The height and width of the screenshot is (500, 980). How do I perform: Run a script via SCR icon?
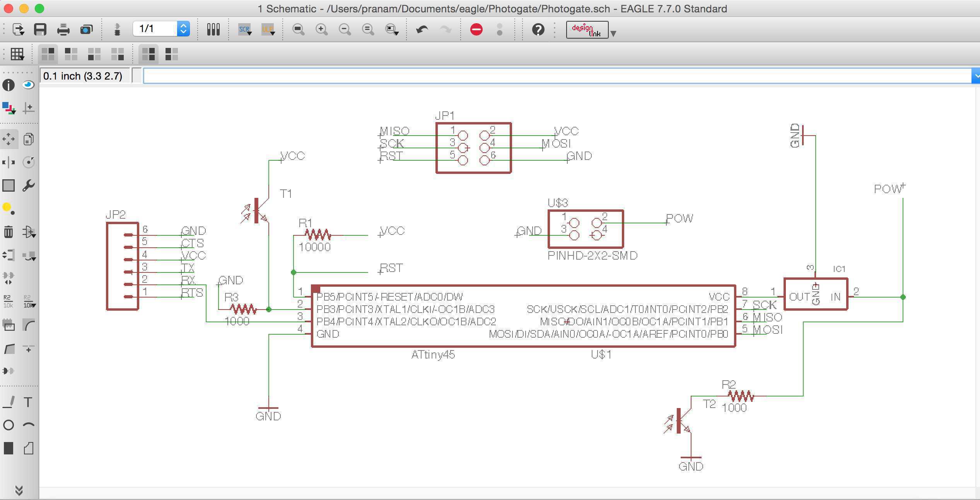coord(245,29)
